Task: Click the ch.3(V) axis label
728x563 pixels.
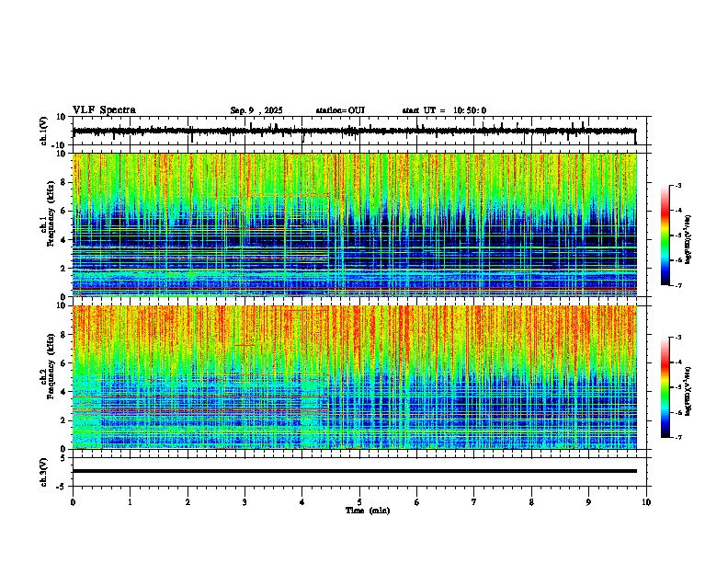Action: tap(44, 472)
